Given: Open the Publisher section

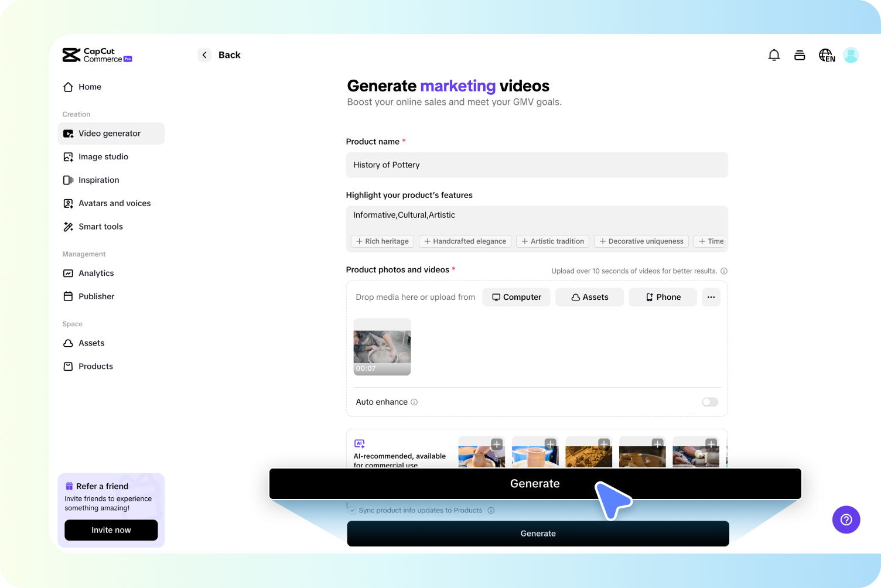Looking at the screenshot, I should click(96, 296).
